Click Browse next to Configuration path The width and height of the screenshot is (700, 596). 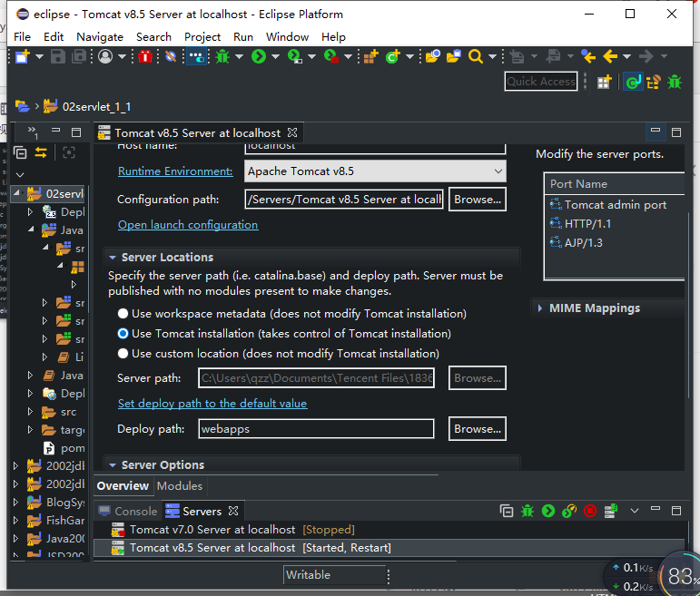(x=478, y=200)
